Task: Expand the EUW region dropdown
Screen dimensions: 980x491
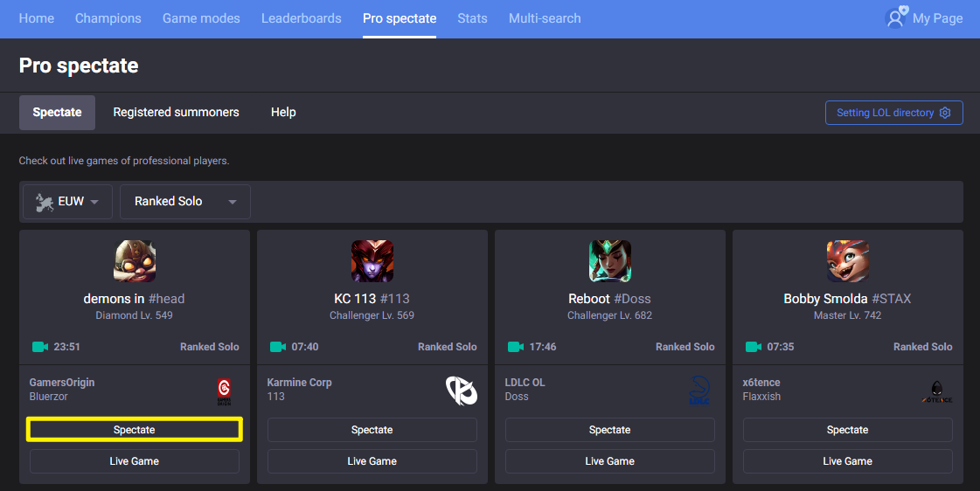Action: (x=67, y=202)
